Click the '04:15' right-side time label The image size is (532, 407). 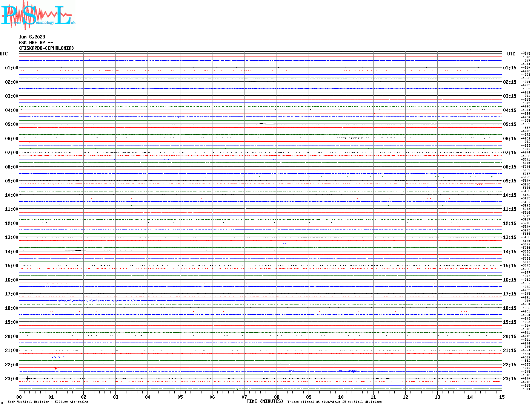click(x=510, y=110)
